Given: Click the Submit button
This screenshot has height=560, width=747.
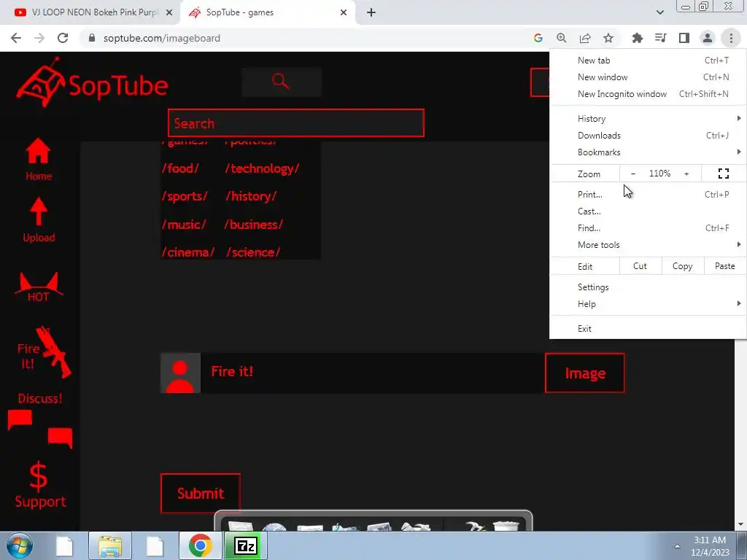Looking at the screenshot, I should coord(201,494).
